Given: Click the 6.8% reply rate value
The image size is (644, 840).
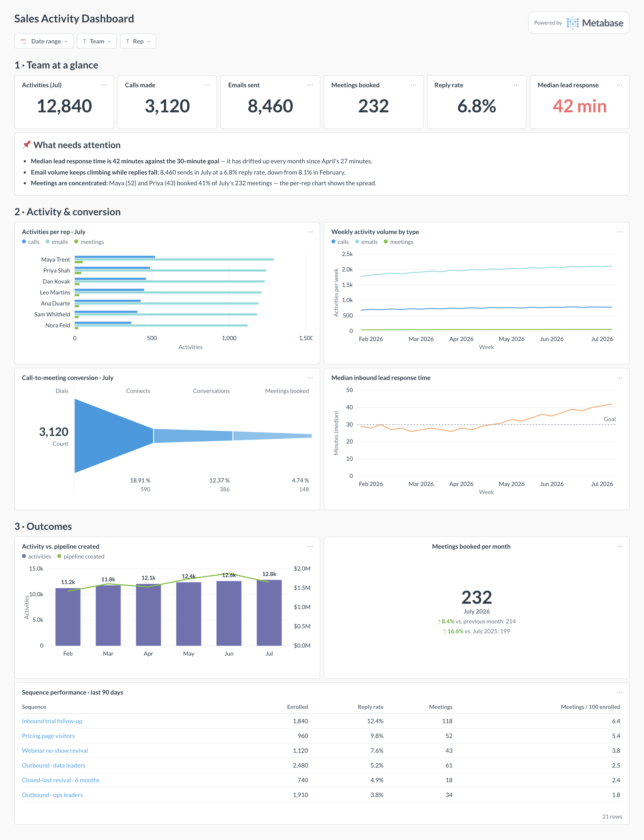Looking at the screenshot, I should click(x=477, y=106).
